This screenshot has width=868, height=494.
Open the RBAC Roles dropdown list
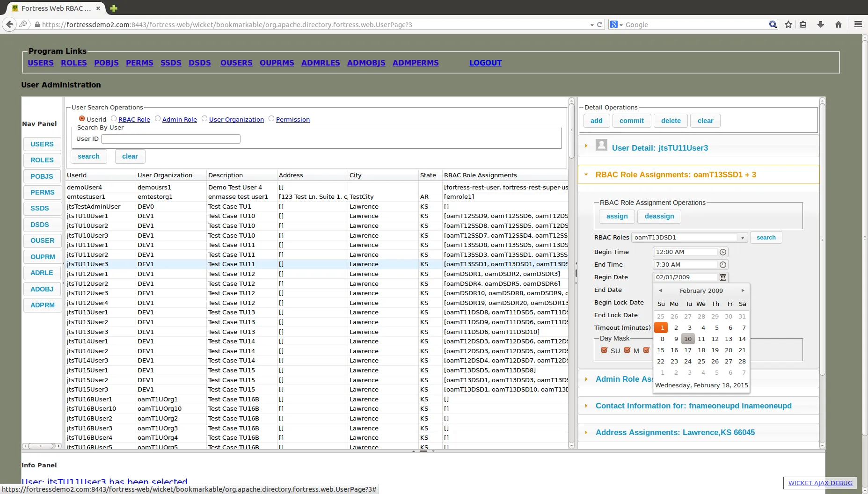[742, 238]
